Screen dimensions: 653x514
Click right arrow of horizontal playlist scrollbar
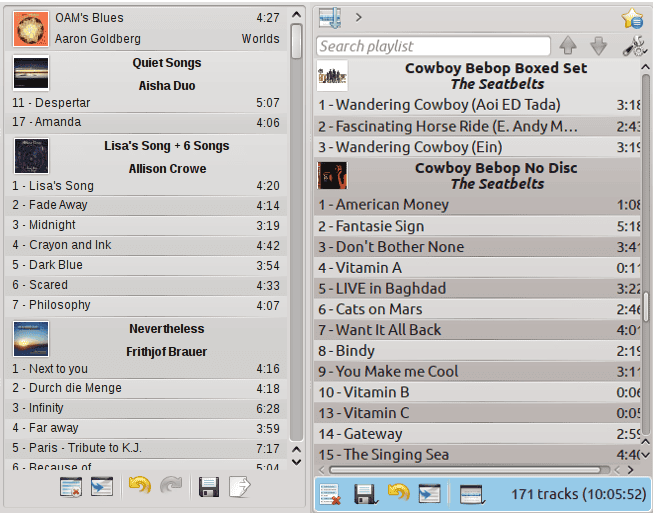pos(631,470)
